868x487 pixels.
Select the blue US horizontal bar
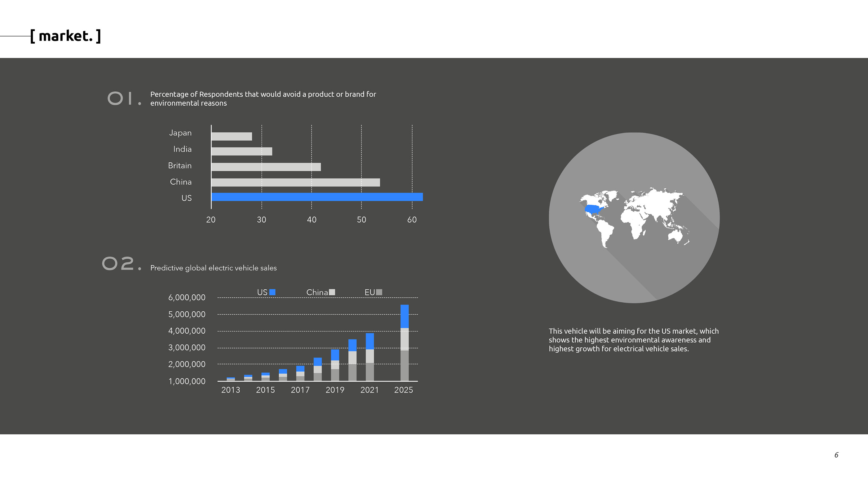[317, 197]
